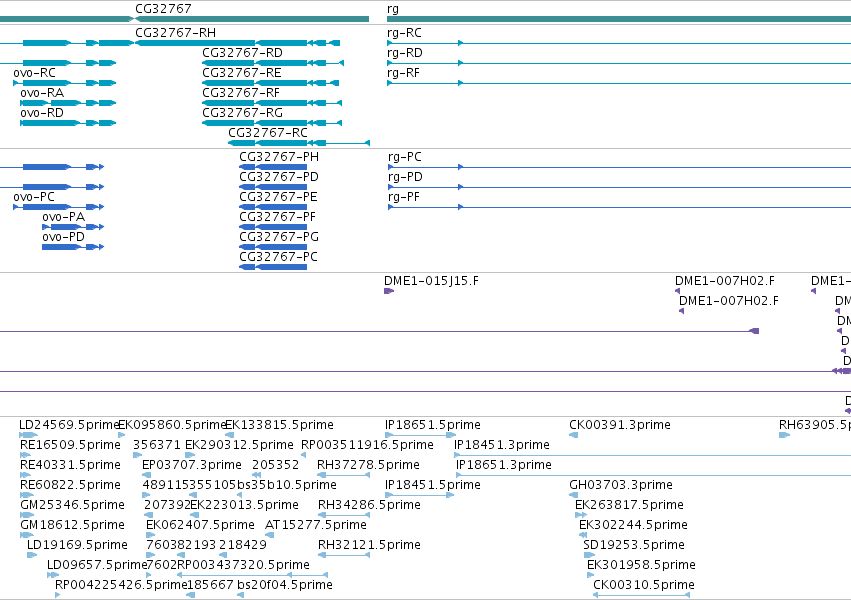The height and width of the screenshot is (600, 851).
Task: Select the CK00391.3prime EST label
Action: [620, 425]
